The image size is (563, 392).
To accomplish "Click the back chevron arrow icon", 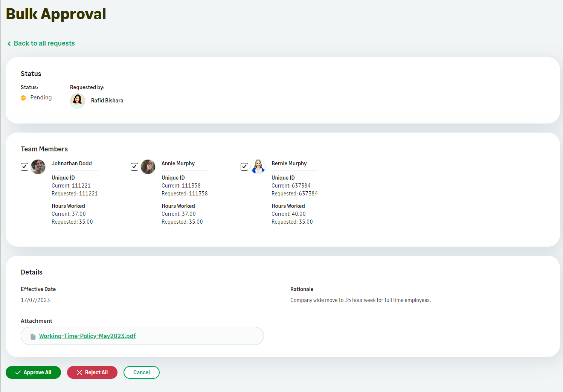I will (x=9, y=44).
